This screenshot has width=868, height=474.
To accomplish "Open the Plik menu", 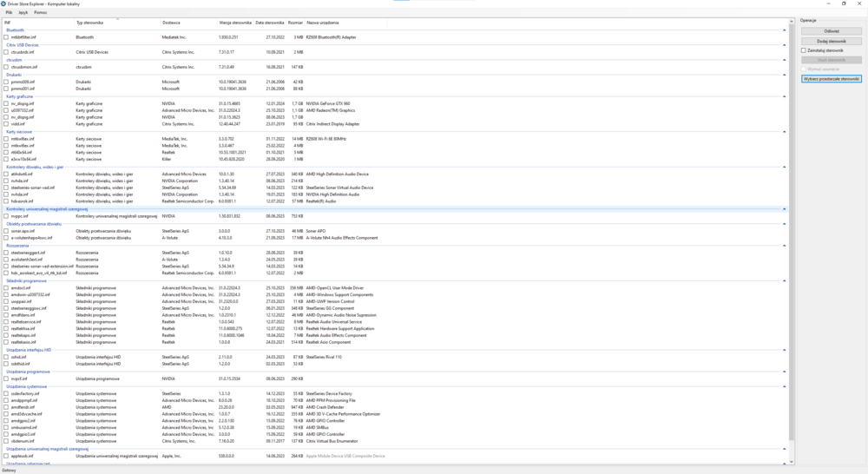I will (x=9, y=12).
